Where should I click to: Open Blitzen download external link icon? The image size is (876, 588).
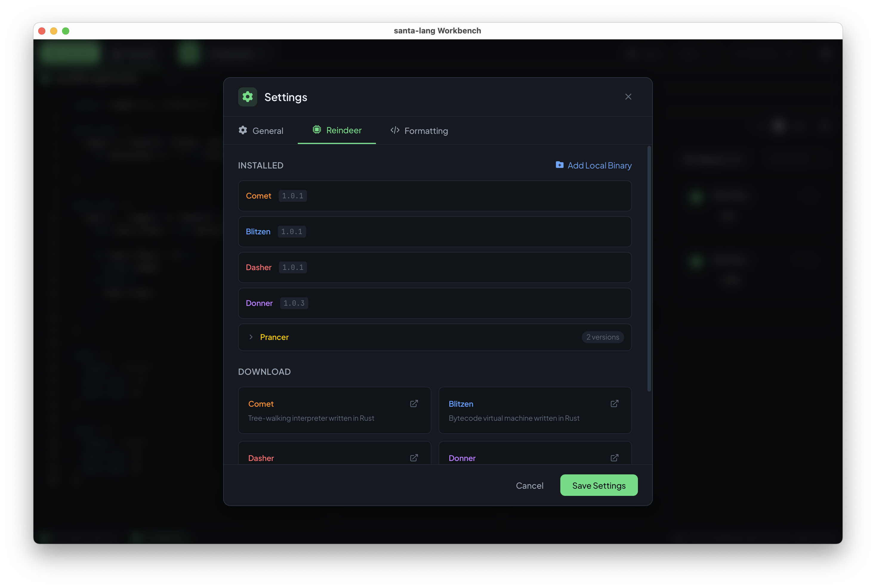(x=614, y=403)
